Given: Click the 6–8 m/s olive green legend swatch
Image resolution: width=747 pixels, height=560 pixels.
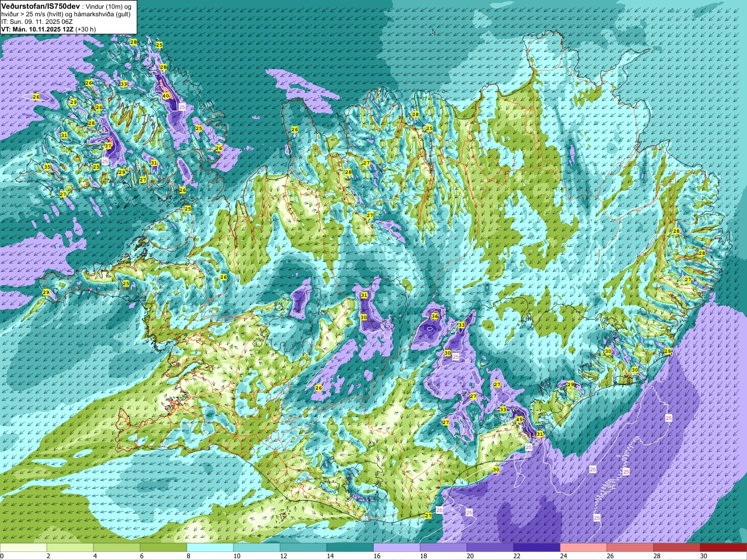Looking at the screenshot, I should coord(163,548).
